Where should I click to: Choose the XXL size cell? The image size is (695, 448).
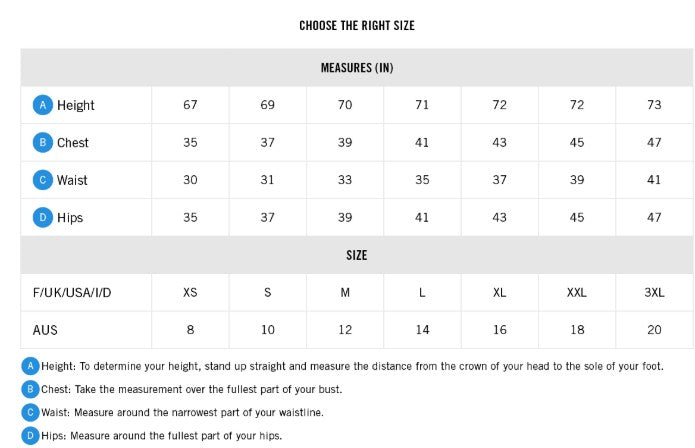coord(577,292)
